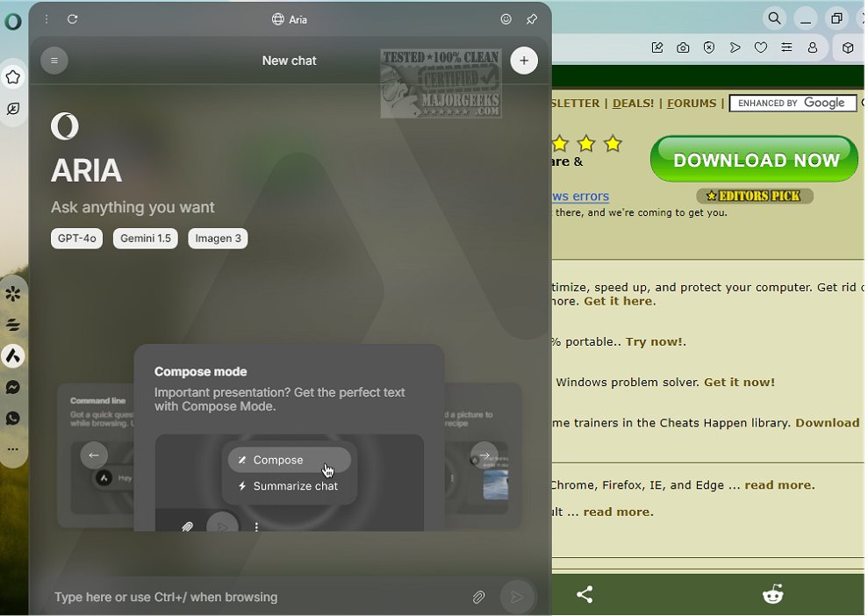The image size is (868, 616).
Task: Open Aria panel vertical dots menu
Action: click(x=47, y=19)
